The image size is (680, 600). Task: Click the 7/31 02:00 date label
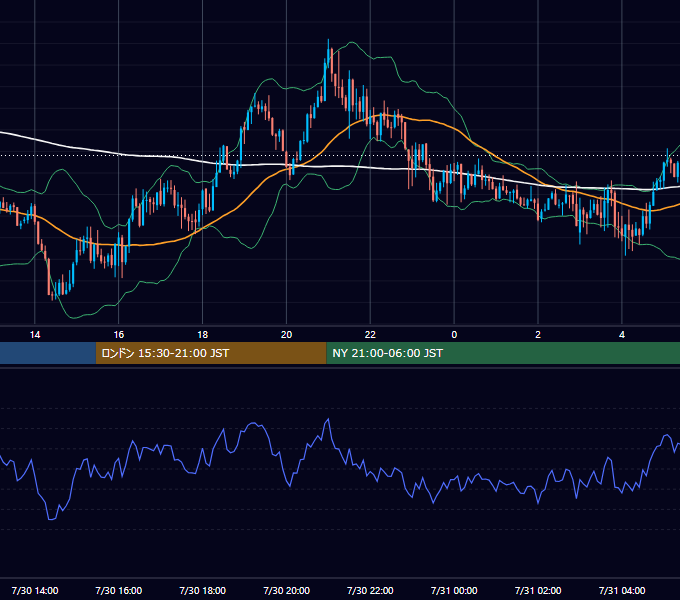tap(538, 590)
